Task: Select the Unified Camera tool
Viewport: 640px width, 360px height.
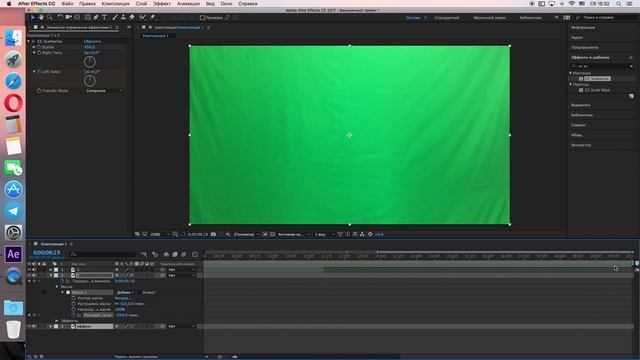Action: click(69, 17)
